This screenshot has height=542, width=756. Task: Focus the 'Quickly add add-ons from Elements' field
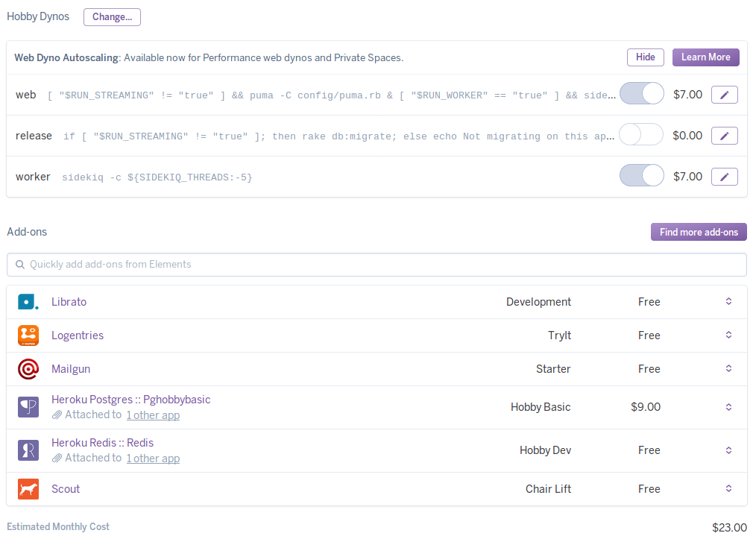[377, 265]
